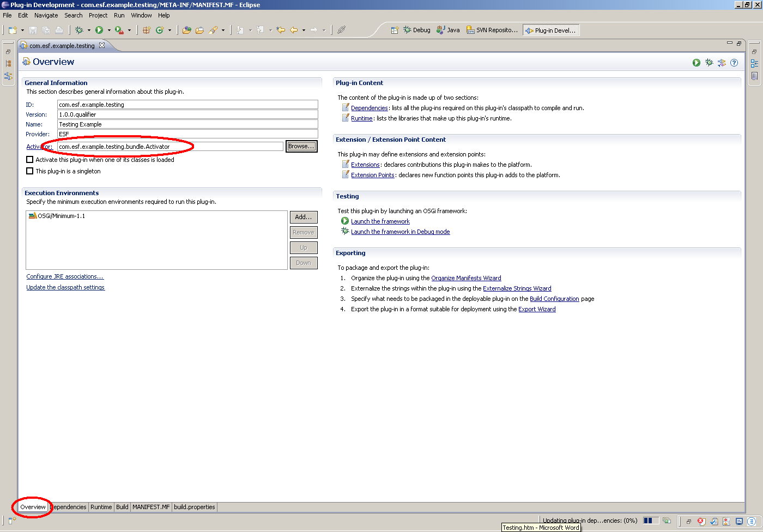Click the Add... button for Execution Environments

coord(304,217)
